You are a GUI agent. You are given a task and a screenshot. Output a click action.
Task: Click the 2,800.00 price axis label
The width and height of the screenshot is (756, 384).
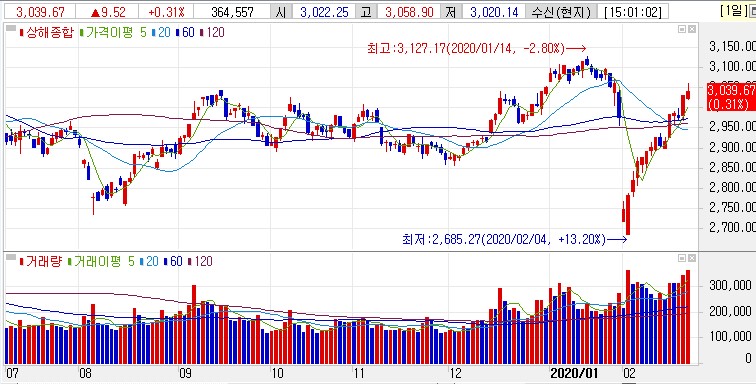click(732, 187)
